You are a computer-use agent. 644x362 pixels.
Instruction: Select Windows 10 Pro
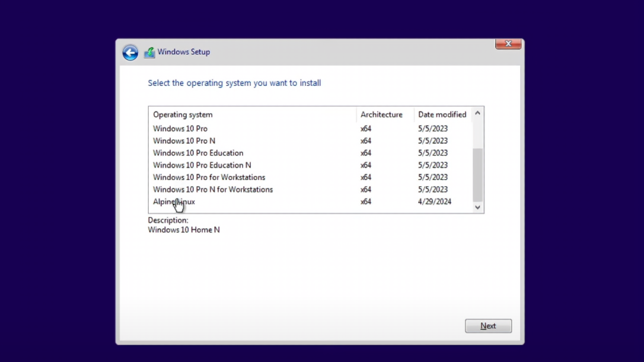click(180, 129)
